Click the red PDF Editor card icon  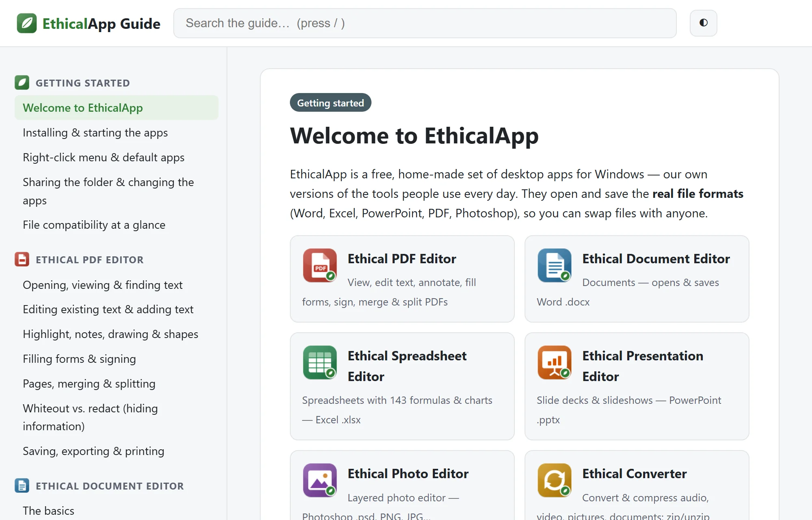320,265
